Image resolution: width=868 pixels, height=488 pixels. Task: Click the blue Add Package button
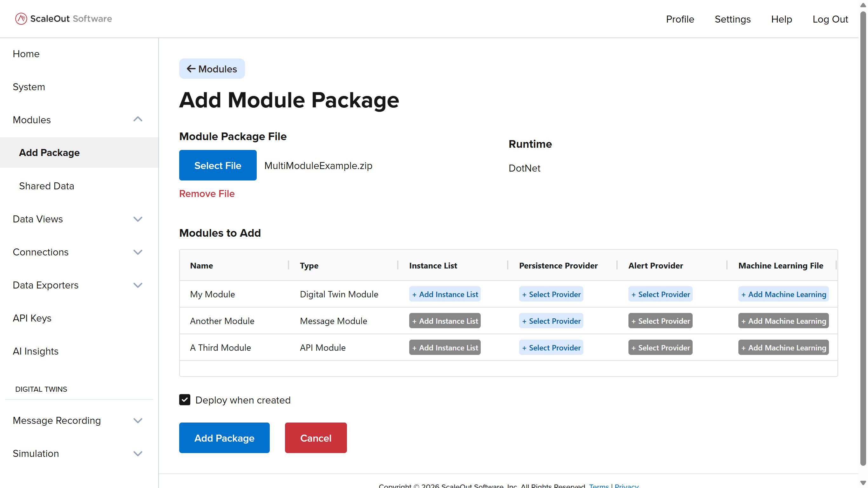224,438
